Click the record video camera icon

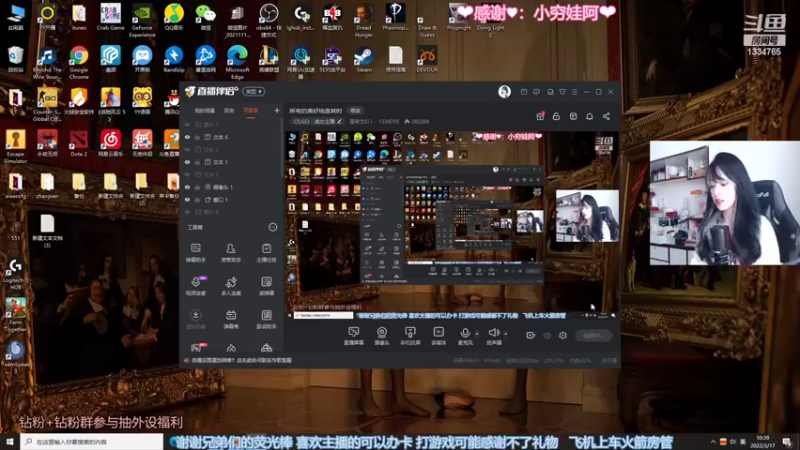pos(530,335)
